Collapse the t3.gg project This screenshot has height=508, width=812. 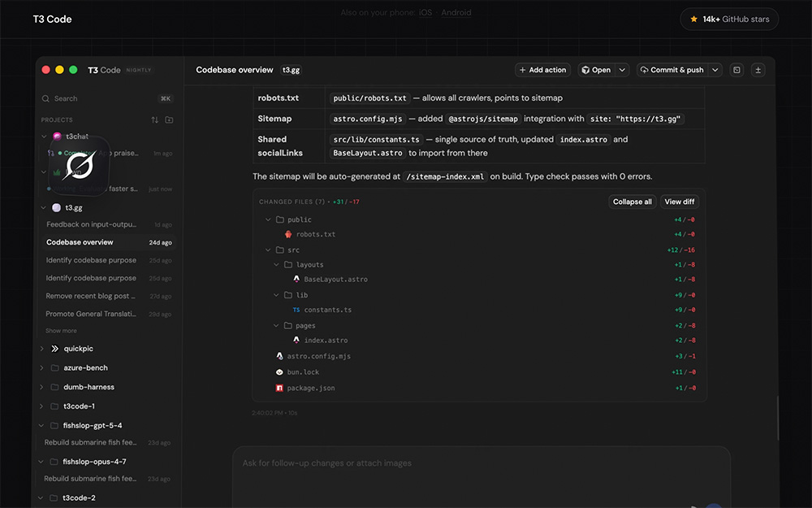[x=44, y=207]
